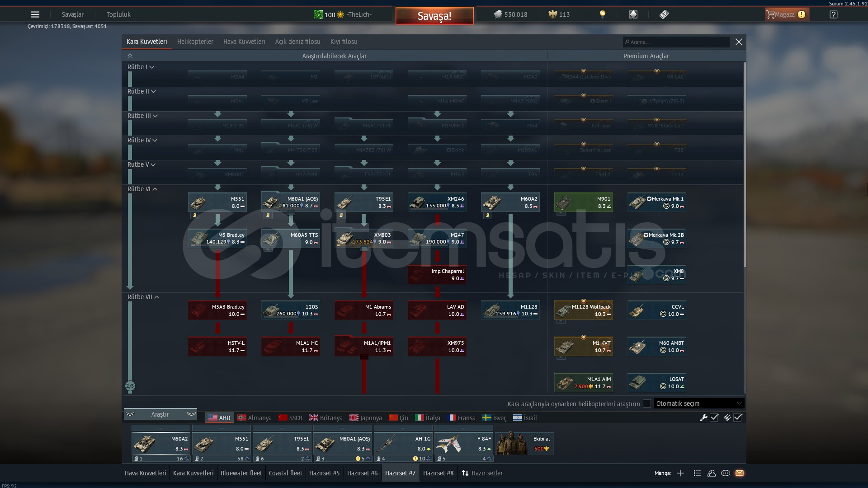
Task: Collapse the Rütbe VII rank section
Action: pos(143,297)
